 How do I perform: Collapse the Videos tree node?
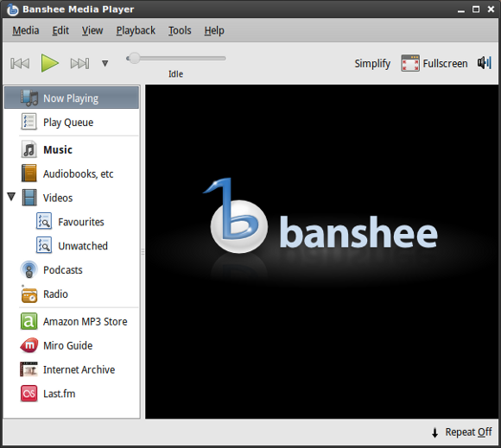click(11, 197)
